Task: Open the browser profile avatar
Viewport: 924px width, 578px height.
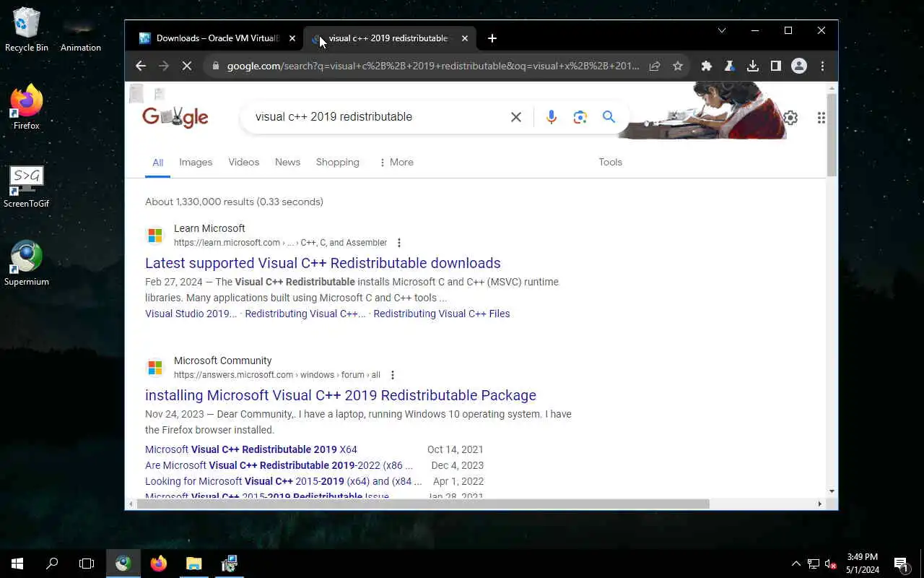Action: coord(799,66)
